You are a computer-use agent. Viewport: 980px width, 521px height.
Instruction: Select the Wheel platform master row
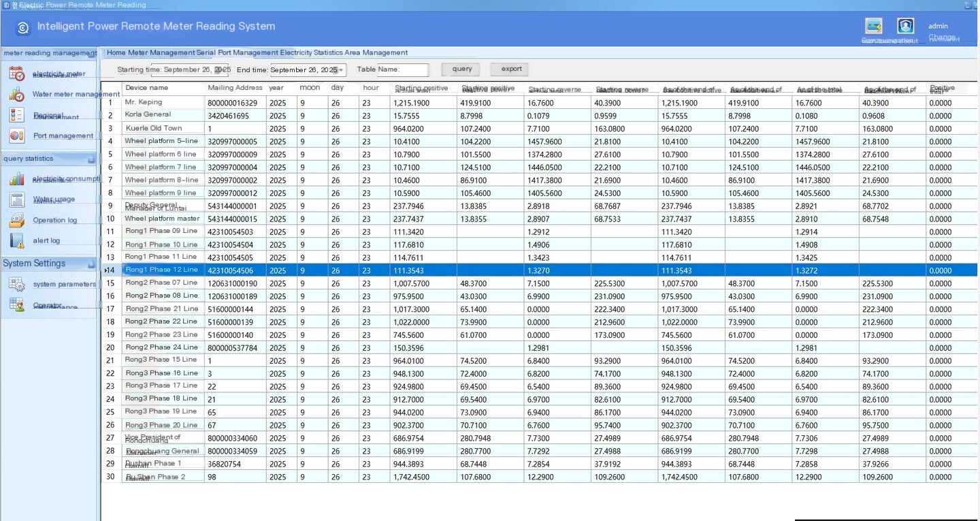(539, 219)
